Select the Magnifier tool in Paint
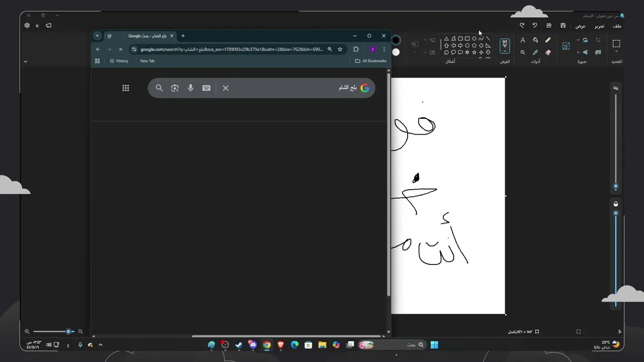This screenshot has height=362, width=644. pyautogui.click(x=523, y=52)
